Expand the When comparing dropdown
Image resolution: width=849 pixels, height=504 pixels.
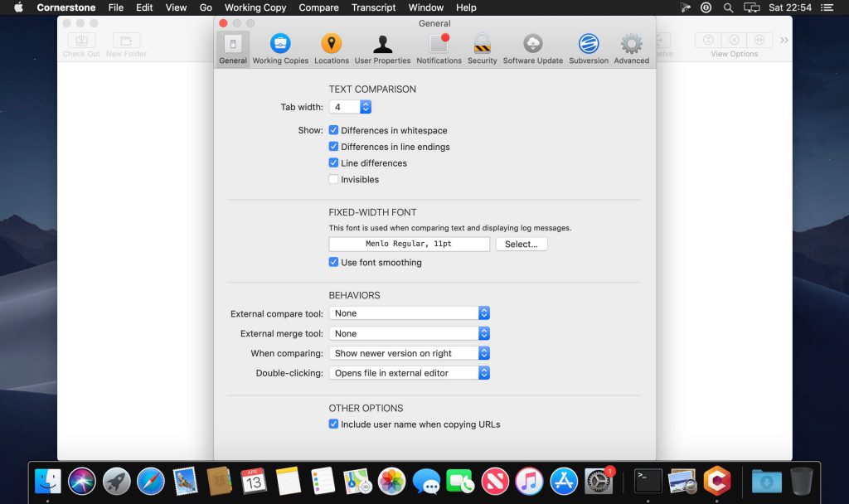[x=410, y=353]
